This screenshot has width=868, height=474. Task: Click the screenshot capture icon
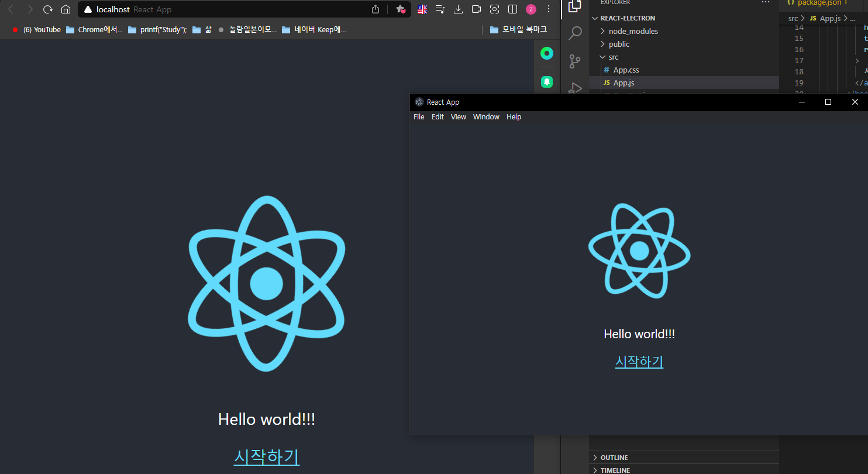(x=494, y=9)
